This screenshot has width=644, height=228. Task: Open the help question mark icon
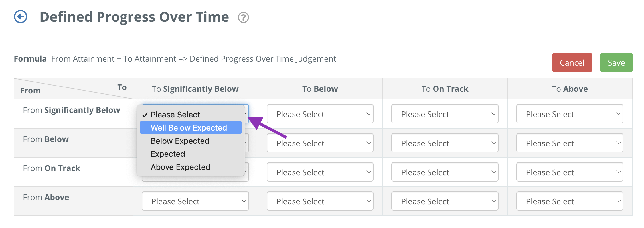243,17
